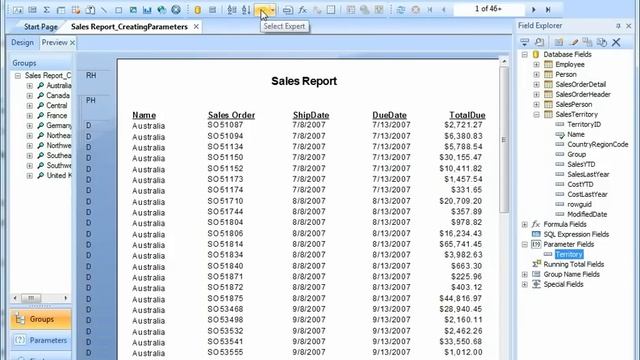Select the ModifiedDate field

click(x=587, y=214)
